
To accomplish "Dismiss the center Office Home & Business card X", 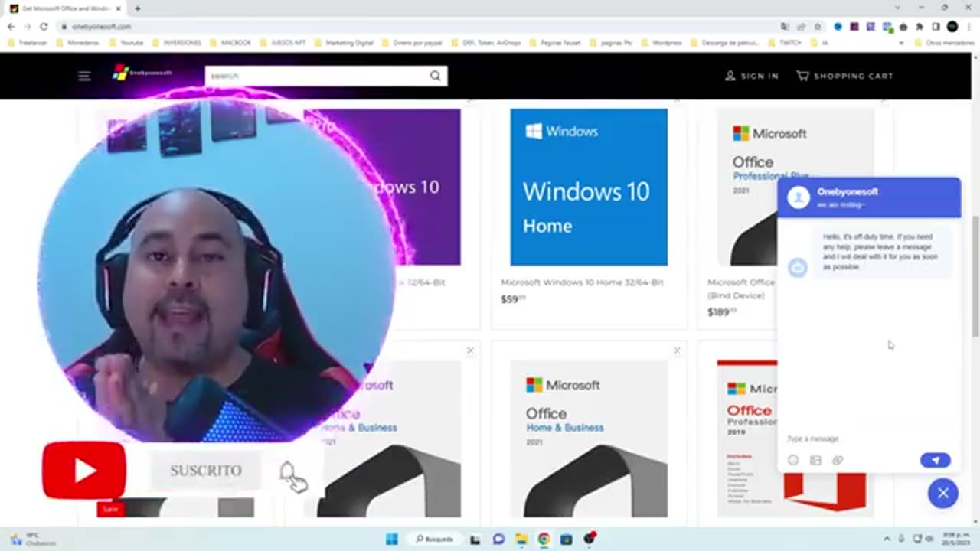I will point(676,350).
